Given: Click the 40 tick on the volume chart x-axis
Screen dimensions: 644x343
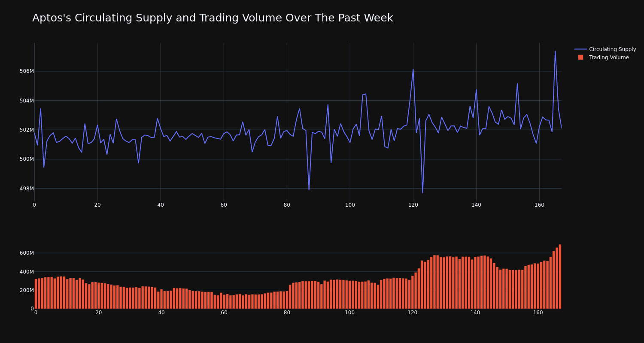Looking at the screenshot, I should point(161,313).
